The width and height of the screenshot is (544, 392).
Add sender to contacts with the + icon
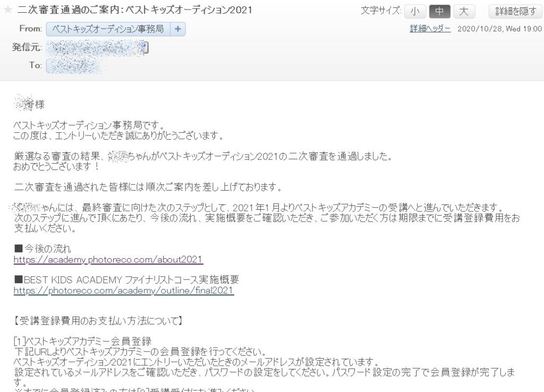pyautogui.click(x=178, y=29)
